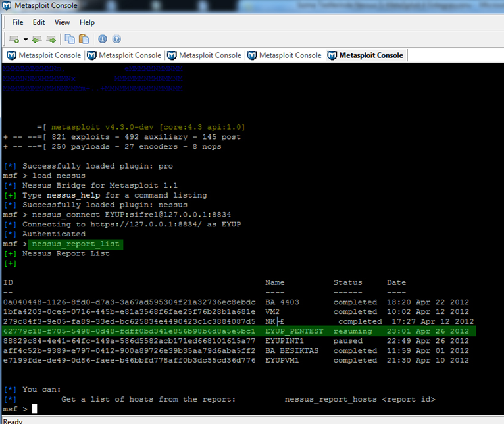Go to previous tab with left green arrow
This screenshot has height=424, width=504.
coord(37,40)
